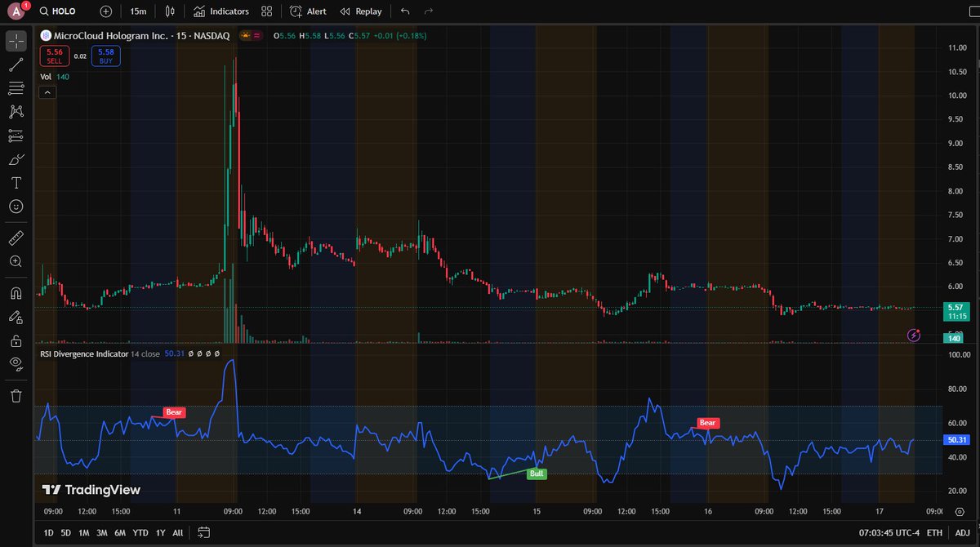This screenshot has width=980, height=547.
Task: Toggle the ETH extended hours session
Action: tap(933, 532)
